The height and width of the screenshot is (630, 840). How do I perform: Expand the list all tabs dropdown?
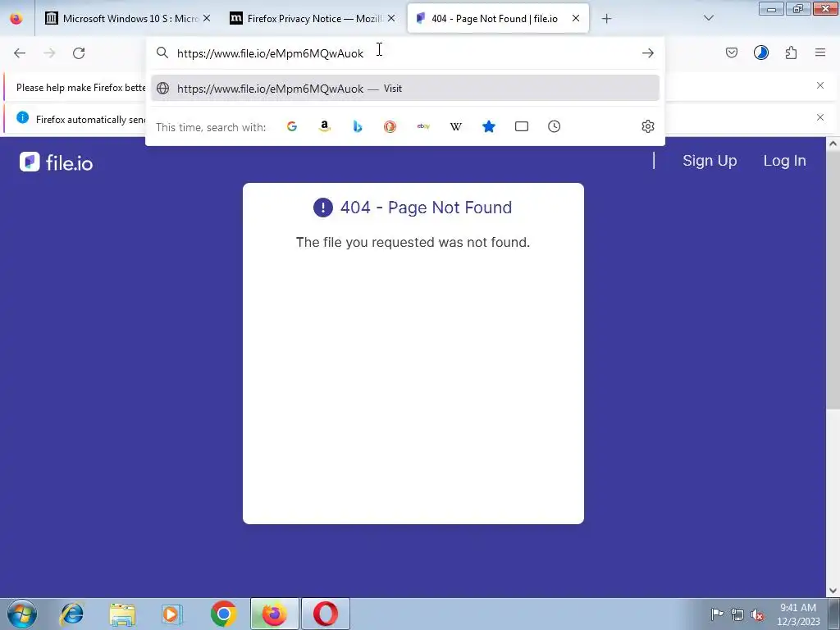pyautogui.click(x=708, y=18)
